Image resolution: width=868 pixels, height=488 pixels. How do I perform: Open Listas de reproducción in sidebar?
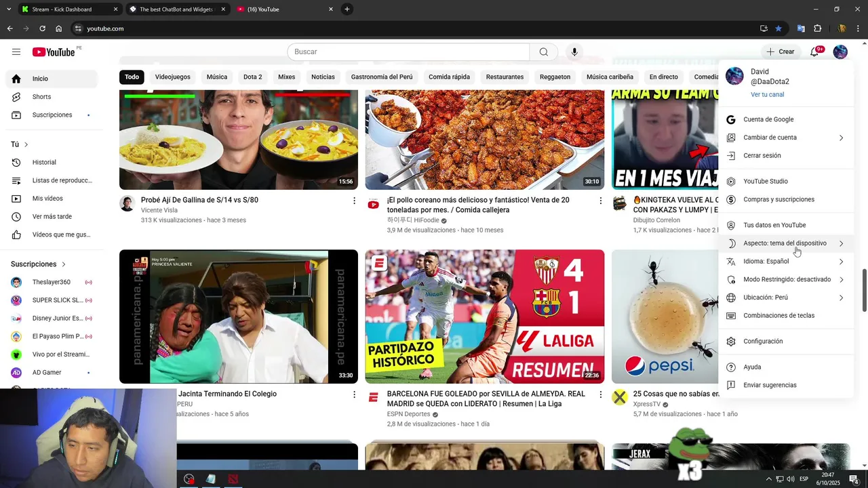coord(52,180)
